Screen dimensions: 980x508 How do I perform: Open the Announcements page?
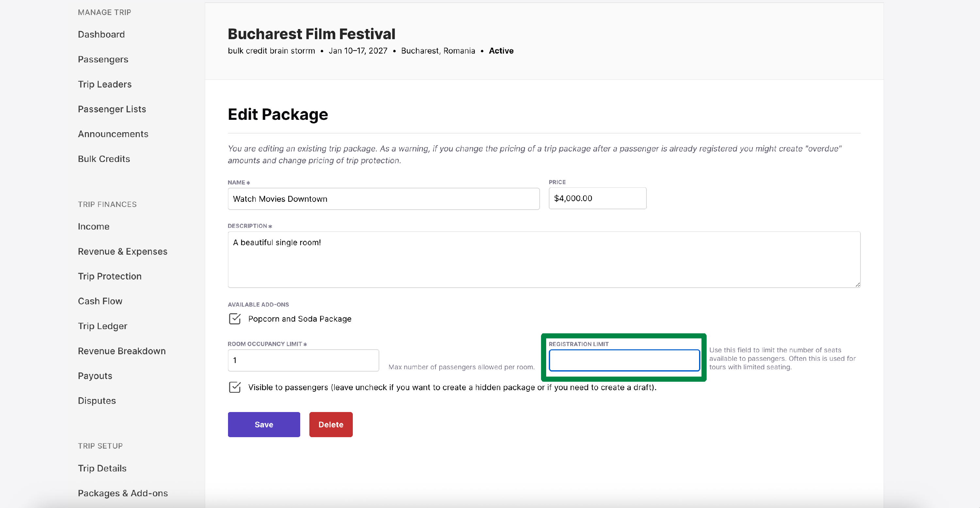pos(113,134)
